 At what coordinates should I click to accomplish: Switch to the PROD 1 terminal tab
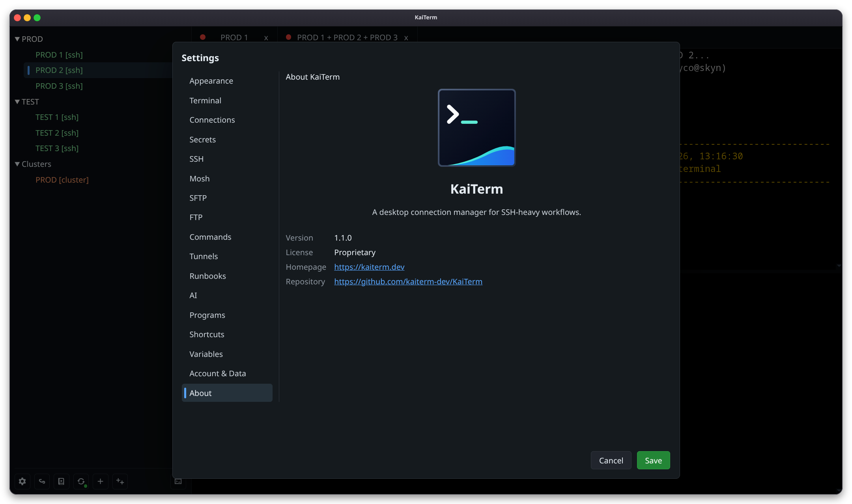tap(234, 37)
